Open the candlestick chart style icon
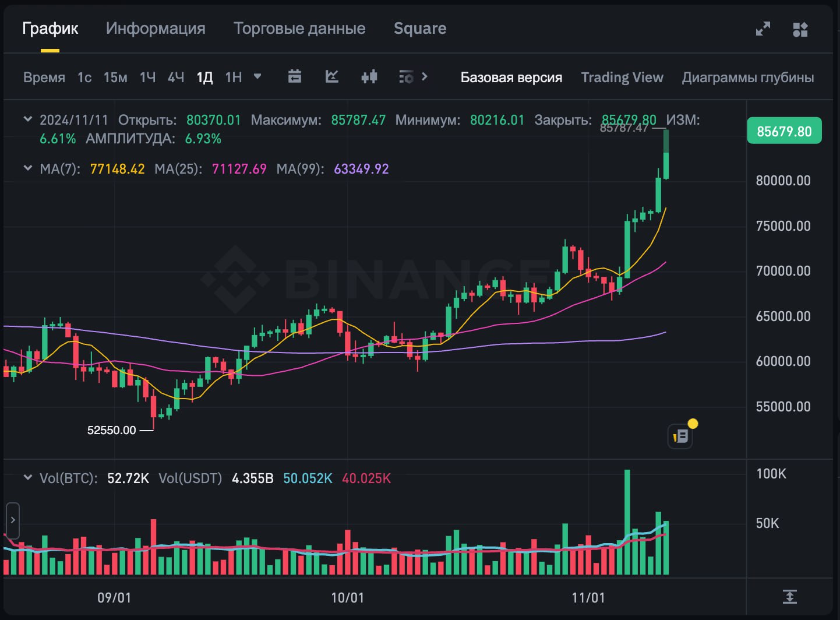Image resolution: width=840 pixels, height=620 pixels. (x=369, y=77)
